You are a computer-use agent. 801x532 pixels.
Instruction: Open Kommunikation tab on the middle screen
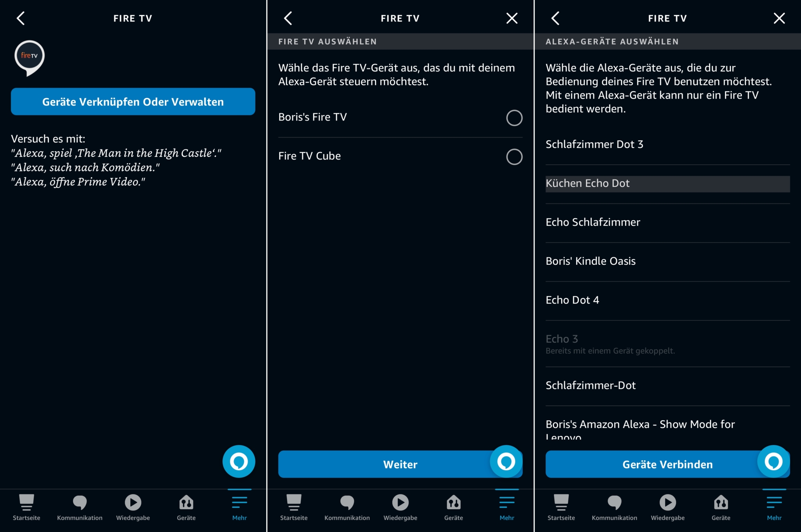pos(347,507)
